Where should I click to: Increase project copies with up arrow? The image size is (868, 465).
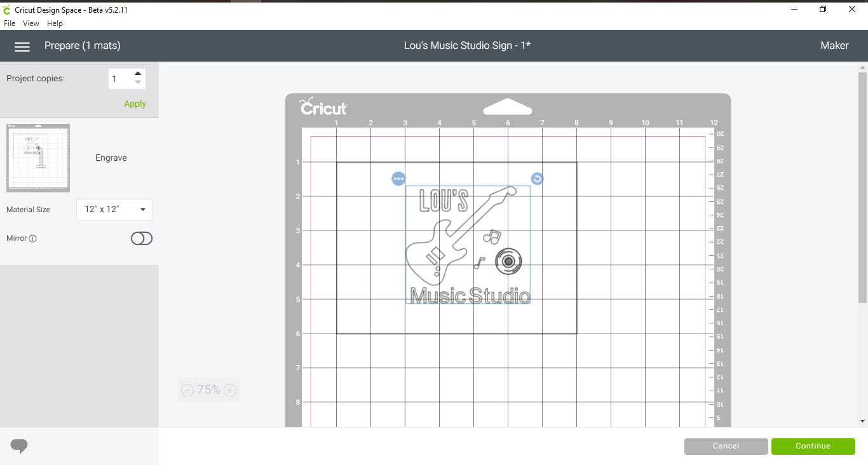tap(138, 74)
